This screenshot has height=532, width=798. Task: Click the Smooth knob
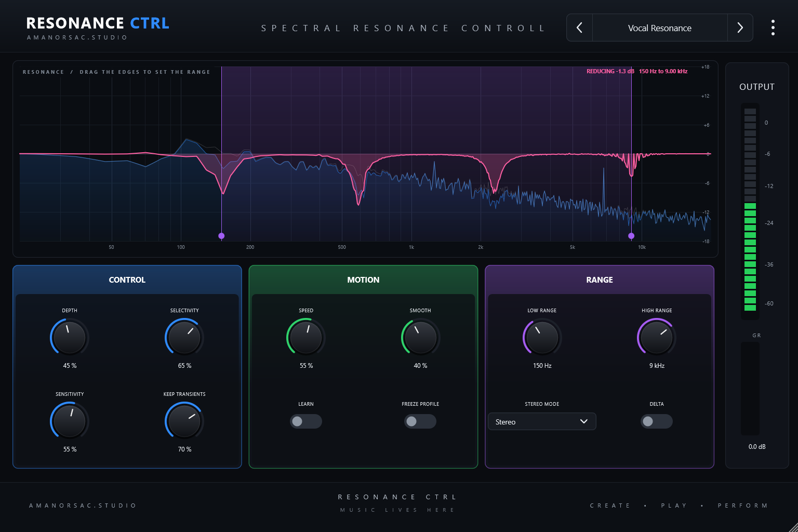tap(420, 337)
